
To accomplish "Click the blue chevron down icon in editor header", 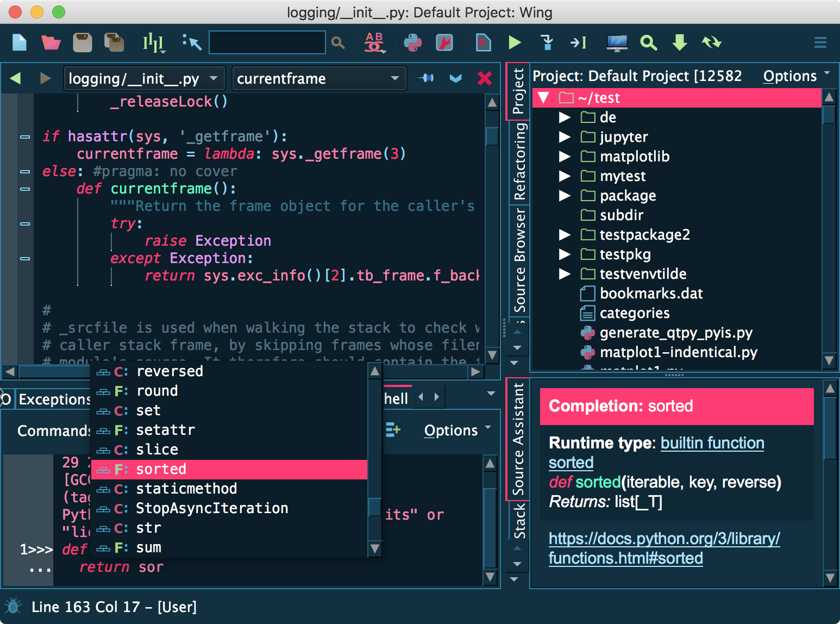I will [x=455, y=79].
